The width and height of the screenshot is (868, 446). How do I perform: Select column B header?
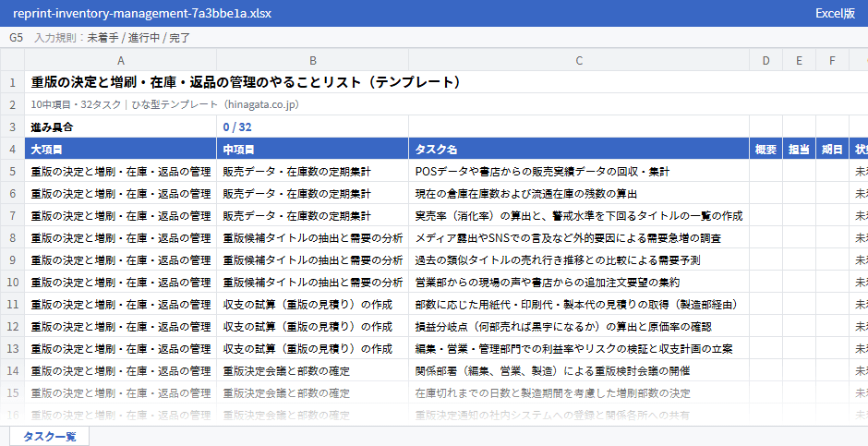pyautogui.click(x=313, y=60)
